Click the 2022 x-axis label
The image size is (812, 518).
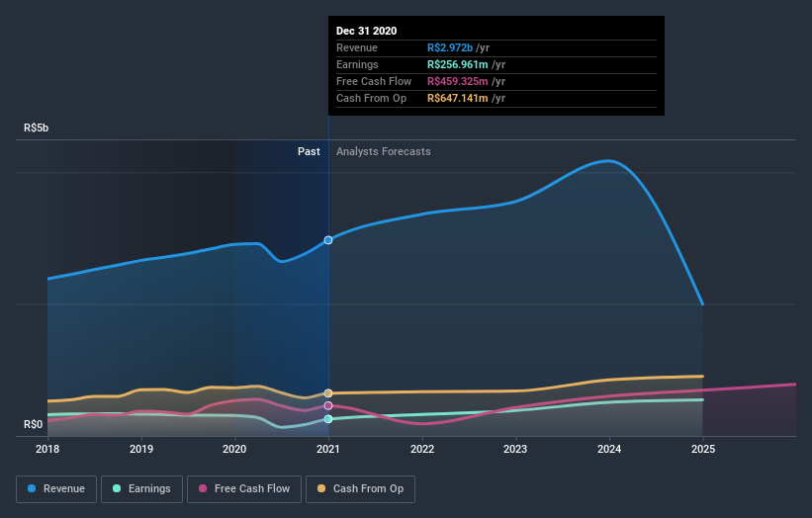[422, 449]
